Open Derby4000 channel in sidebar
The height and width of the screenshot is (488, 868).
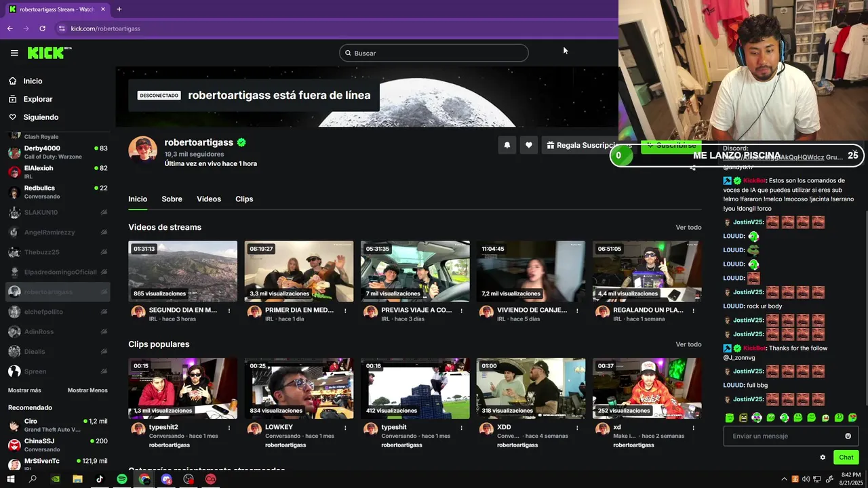point(58,152)
